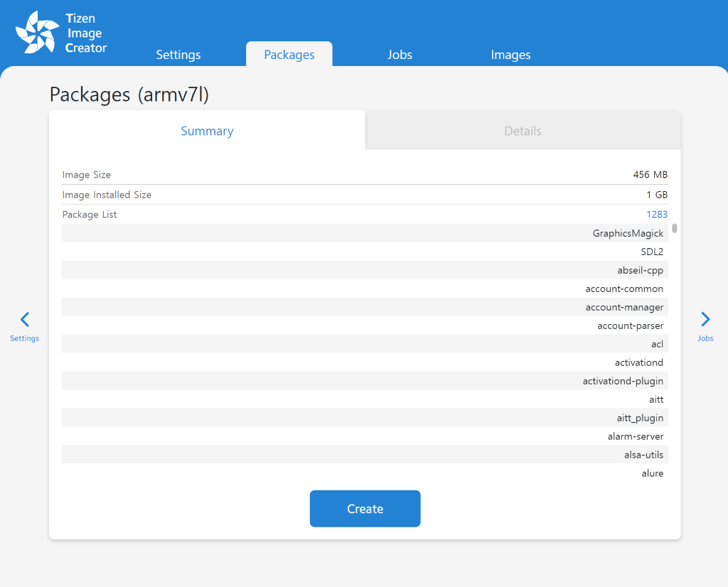Click the right navigation arrow toward Jobs

pos(705,319)
